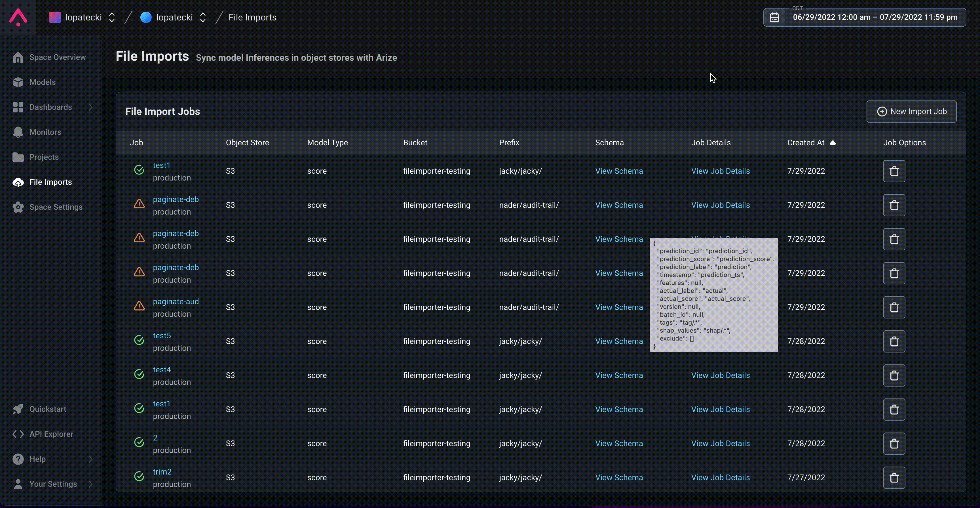This screenshot has height=508, width=980.
Task: Open the lopatecki space switcher dropdown
Action: 203,18
